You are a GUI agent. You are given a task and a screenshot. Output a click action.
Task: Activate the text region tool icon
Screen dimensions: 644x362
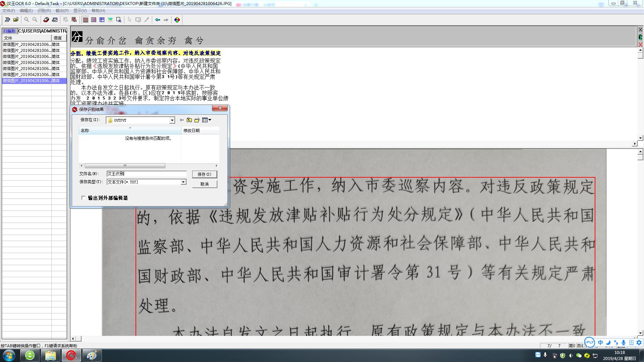click(x=86, y=19)
